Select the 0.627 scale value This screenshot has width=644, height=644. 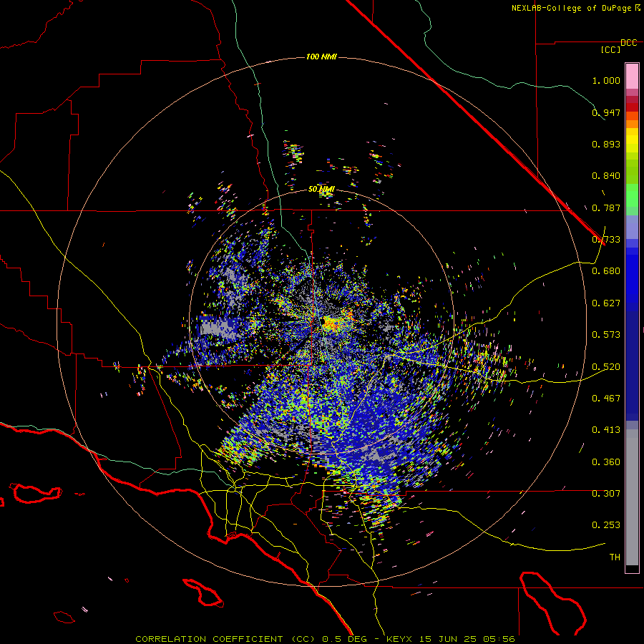[606, 303]
